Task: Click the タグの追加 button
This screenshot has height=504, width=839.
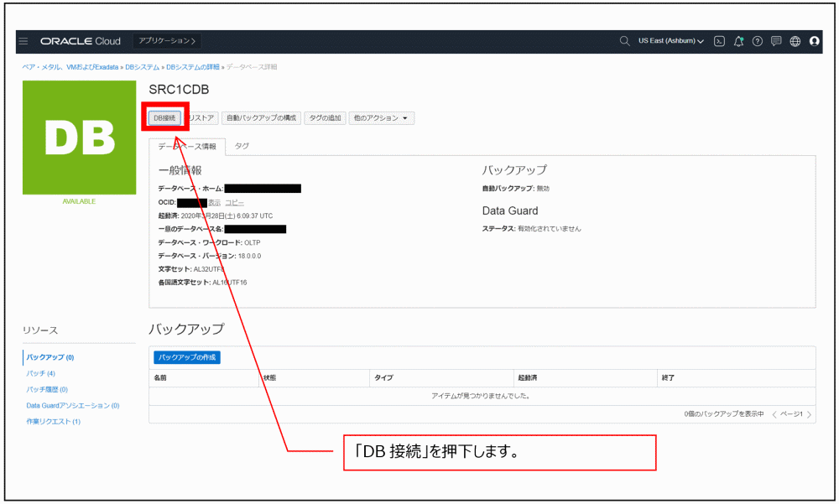Action: (x=325, y=117)
